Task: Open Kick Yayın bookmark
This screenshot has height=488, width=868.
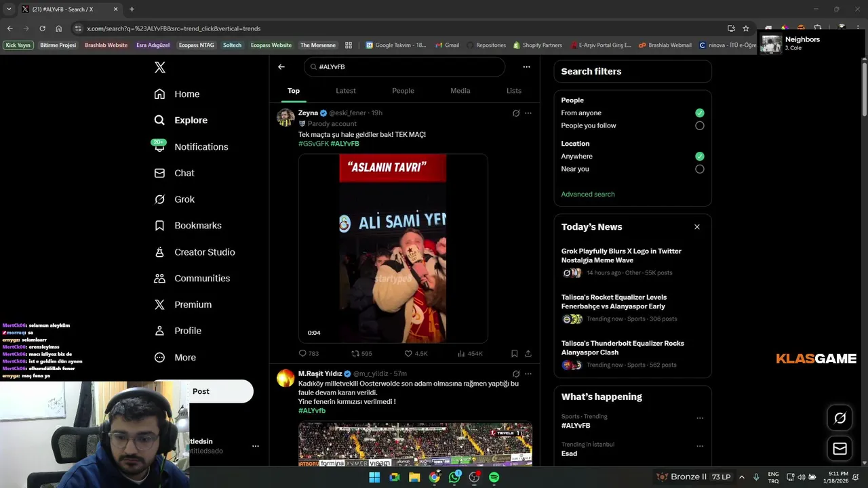Action: pos(18,45)
